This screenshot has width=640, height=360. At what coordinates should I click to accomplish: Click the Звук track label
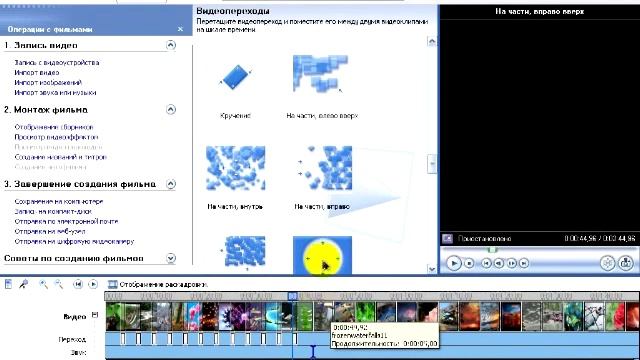point(78,352)
